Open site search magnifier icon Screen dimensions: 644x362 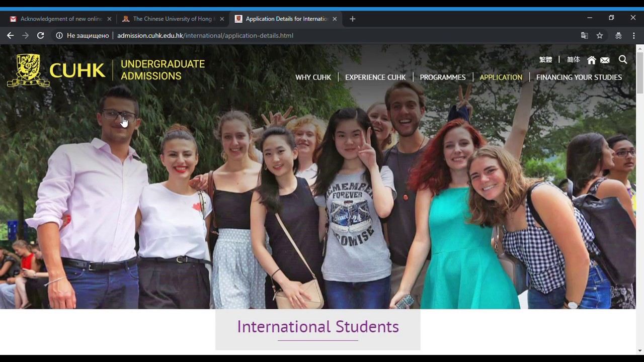[x=623, y=60]
